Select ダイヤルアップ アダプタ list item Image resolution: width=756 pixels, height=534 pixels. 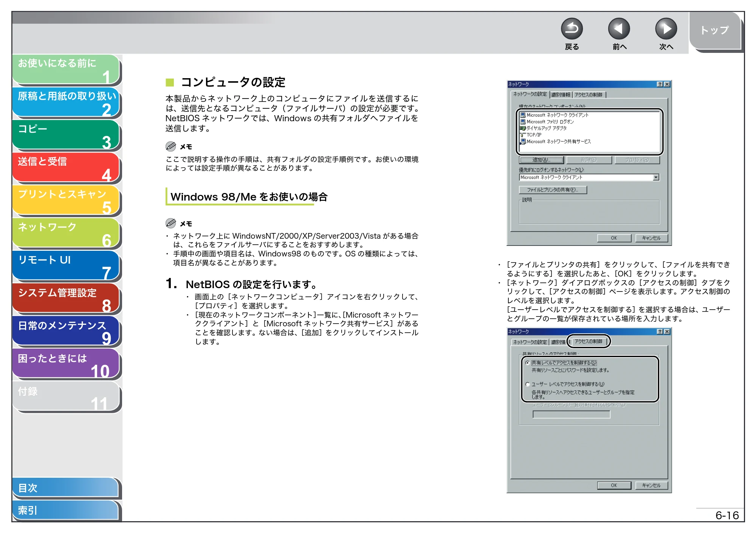543,128
